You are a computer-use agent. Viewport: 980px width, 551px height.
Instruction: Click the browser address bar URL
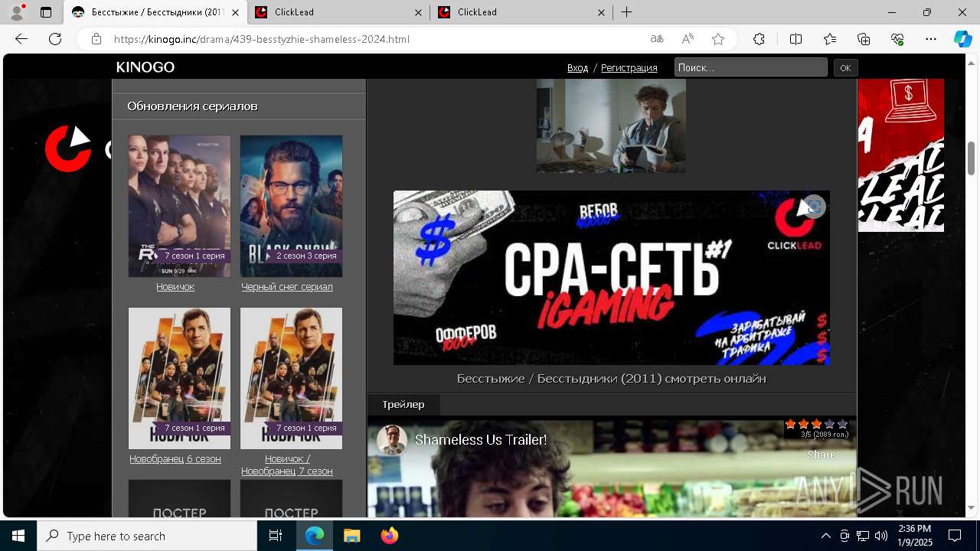(262, 39)
